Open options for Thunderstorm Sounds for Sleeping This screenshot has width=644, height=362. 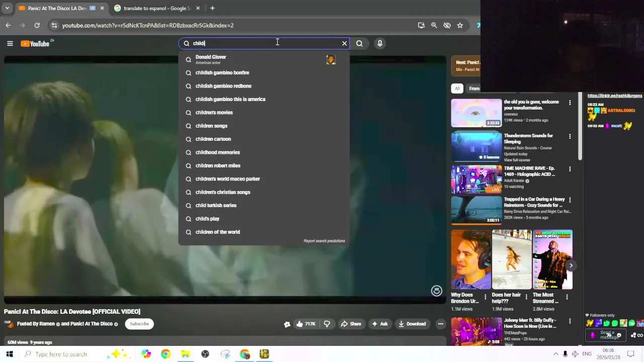[570, 136]
